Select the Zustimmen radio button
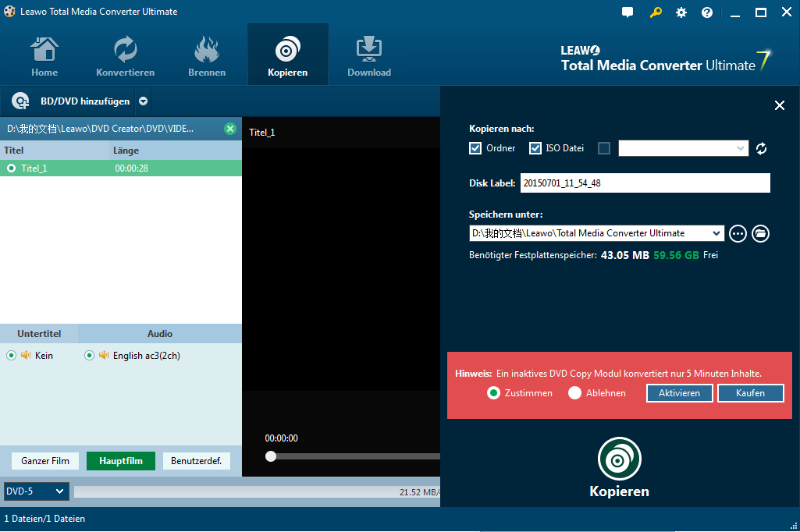Viewport: 800px width, 532px height. [493, 392]
